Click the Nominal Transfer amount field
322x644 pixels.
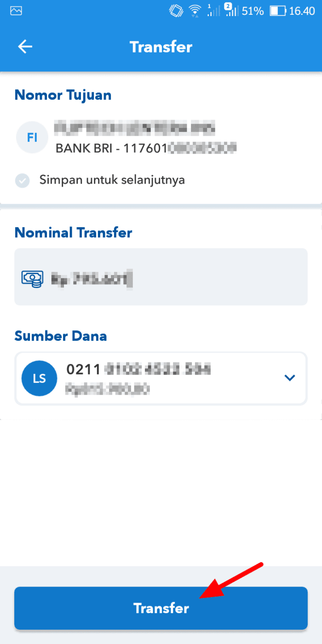click(x=161, y=276)
